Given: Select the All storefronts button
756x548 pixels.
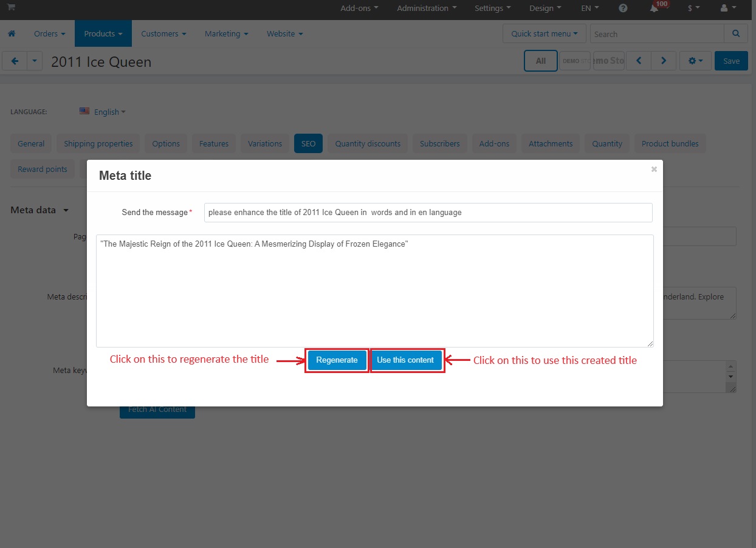Looking at the screenshot, I should tap(541, 61).
